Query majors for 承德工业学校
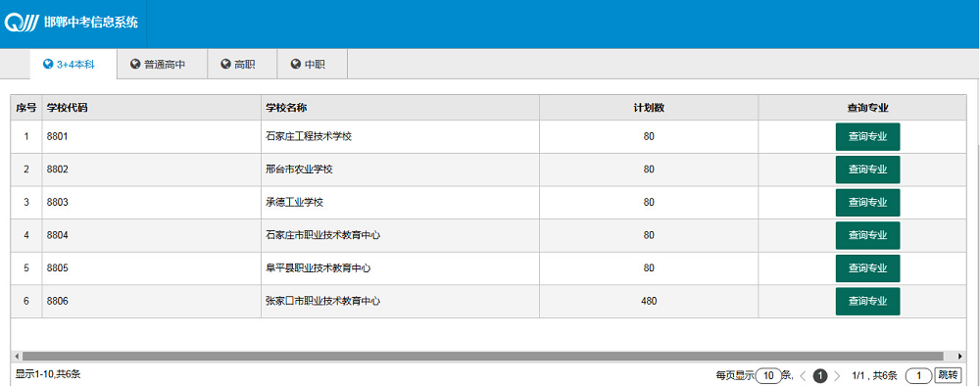Image resolution: width=980 pixels, height=387 pixels. pyautogui.click(x=867, y=203)
